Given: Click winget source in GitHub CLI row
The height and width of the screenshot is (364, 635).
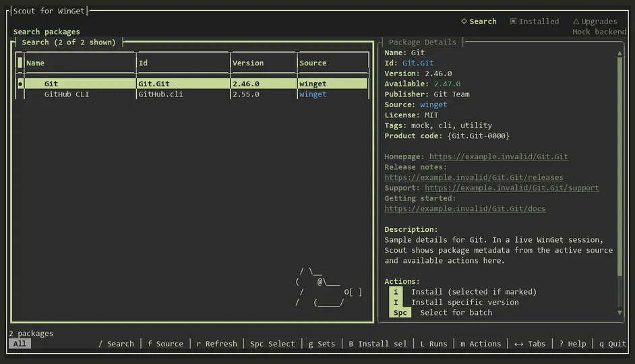Looking at the screenshot, I should click(x=313, y=94).
